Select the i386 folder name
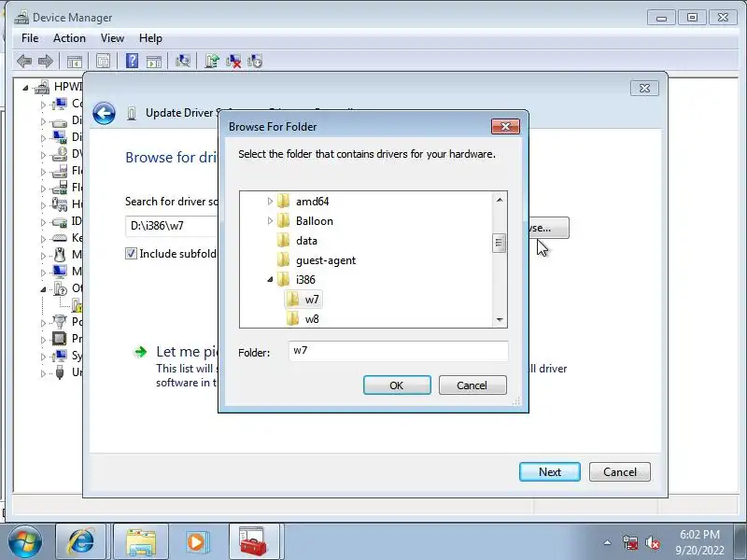 [x=305, y=279]
